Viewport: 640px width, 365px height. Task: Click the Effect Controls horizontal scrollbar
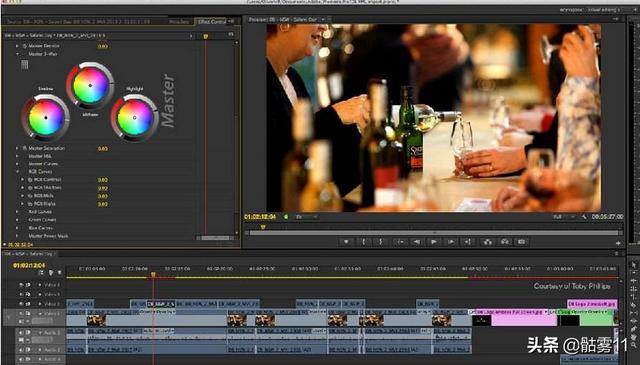(x=215, y=238)
